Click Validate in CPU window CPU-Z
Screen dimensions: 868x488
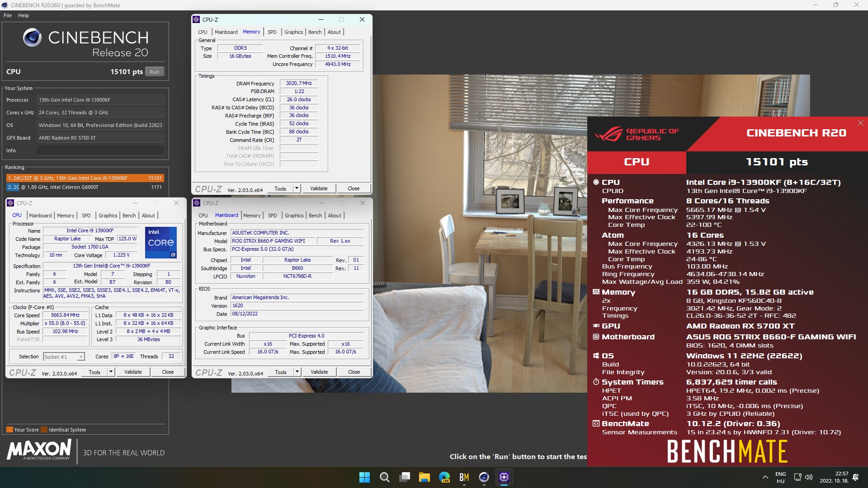click(x=133, y=372)
